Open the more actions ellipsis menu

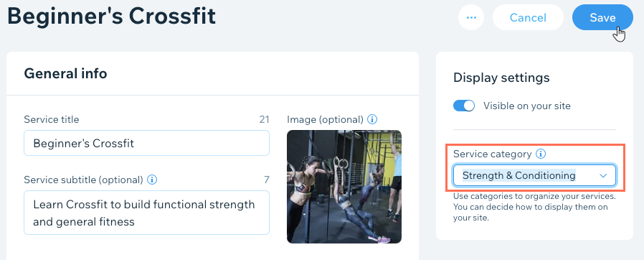tap(471, 17)
